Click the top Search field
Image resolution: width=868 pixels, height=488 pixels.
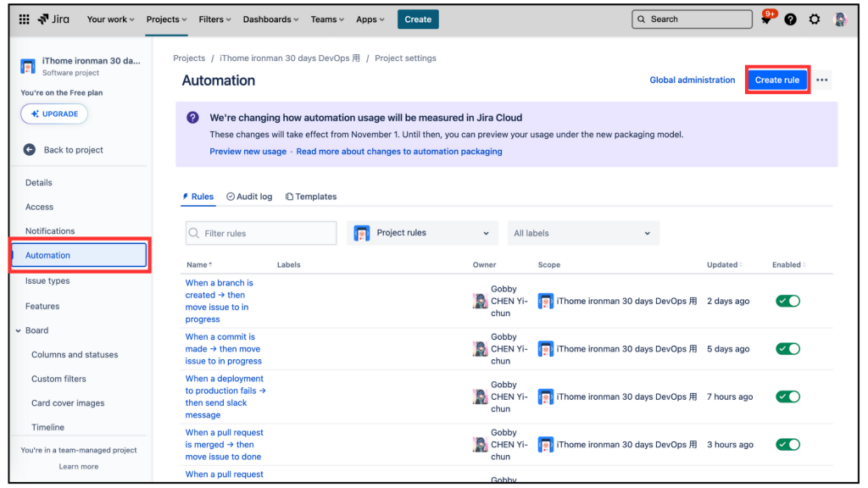(x=692, y=19)
